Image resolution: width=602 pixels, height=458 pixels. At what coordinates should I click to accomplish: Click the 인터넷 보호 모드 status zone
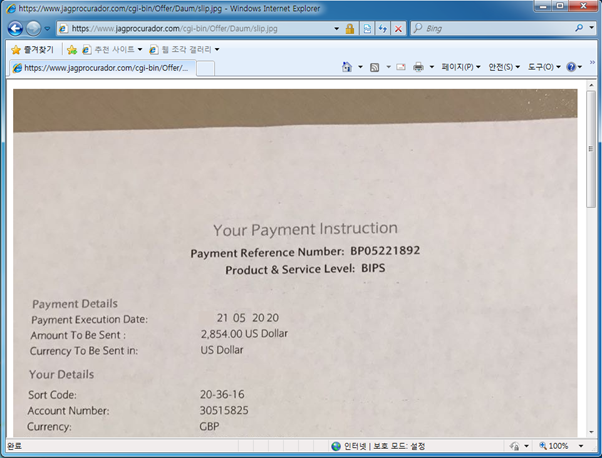(x=378, y=446)
